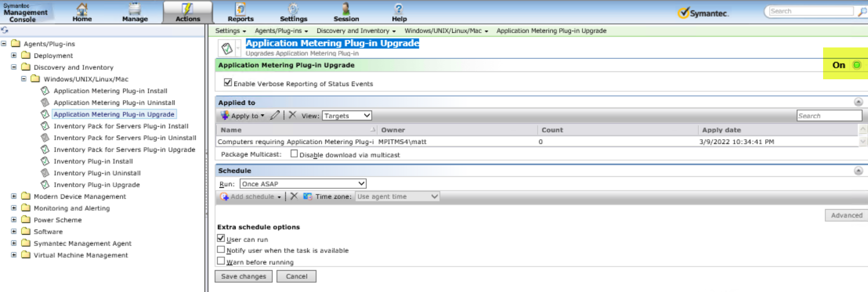Enable Warn before running checkbox

pyautogui.click(x=221, y=261)
